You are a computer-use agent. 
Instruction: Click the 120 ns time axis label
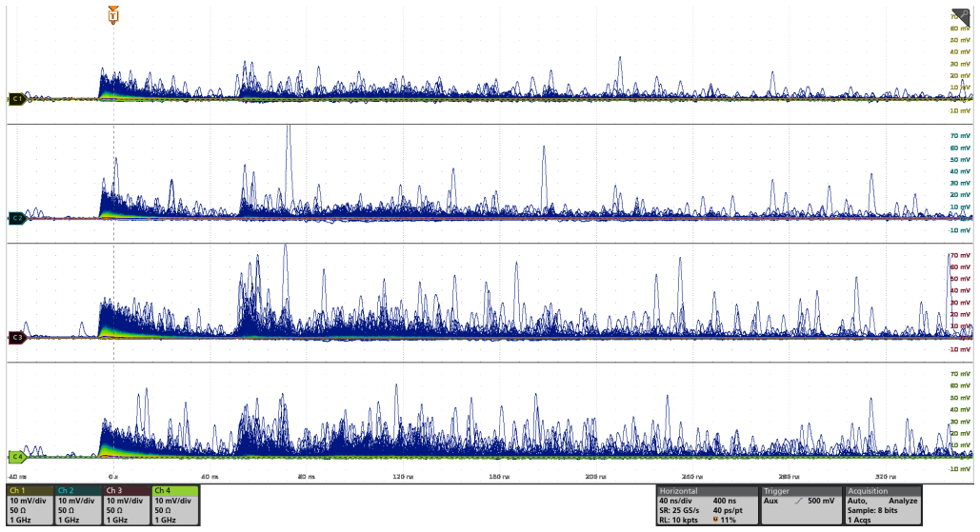coord(403,477)
